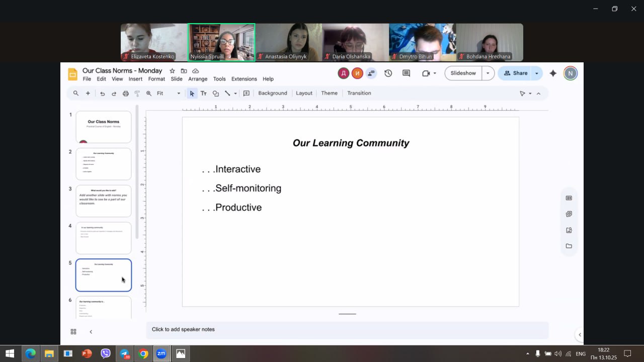The height and width of the screenshot is (362, 644).
Task: Open grid view of slides
Action: pyautogui.click(x=73, y=332)
